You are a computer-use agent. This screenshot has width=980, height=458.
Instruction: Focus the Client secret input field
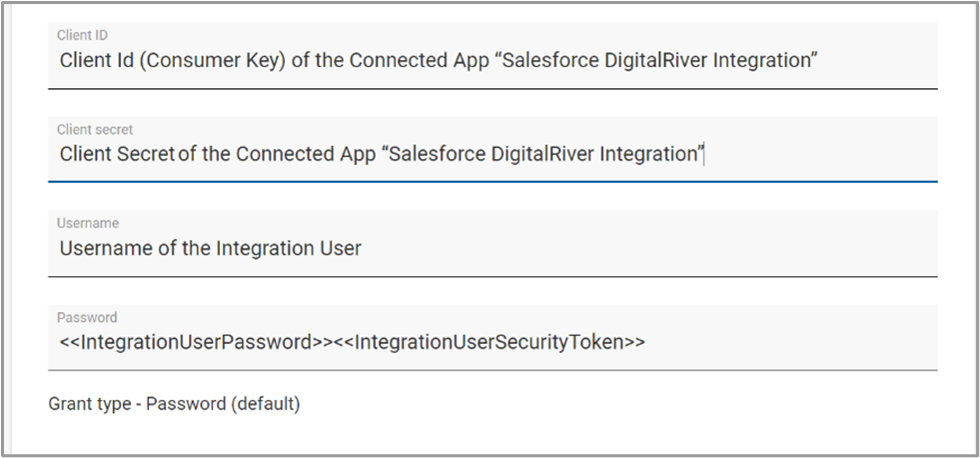[x=491, y=154]
